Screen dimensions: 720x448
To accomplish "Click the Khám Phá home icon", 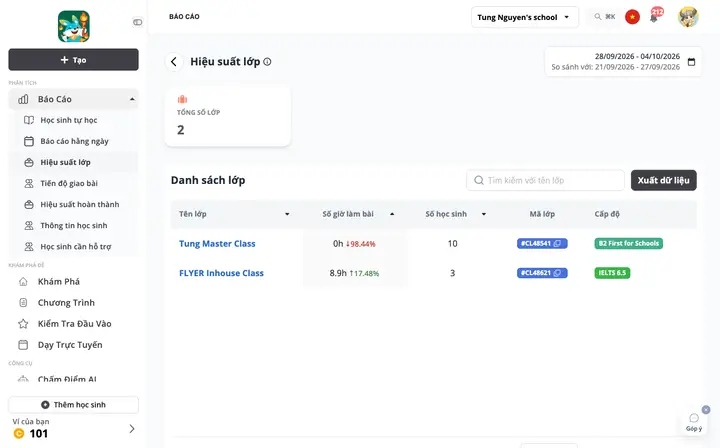I will pos(23,282).
